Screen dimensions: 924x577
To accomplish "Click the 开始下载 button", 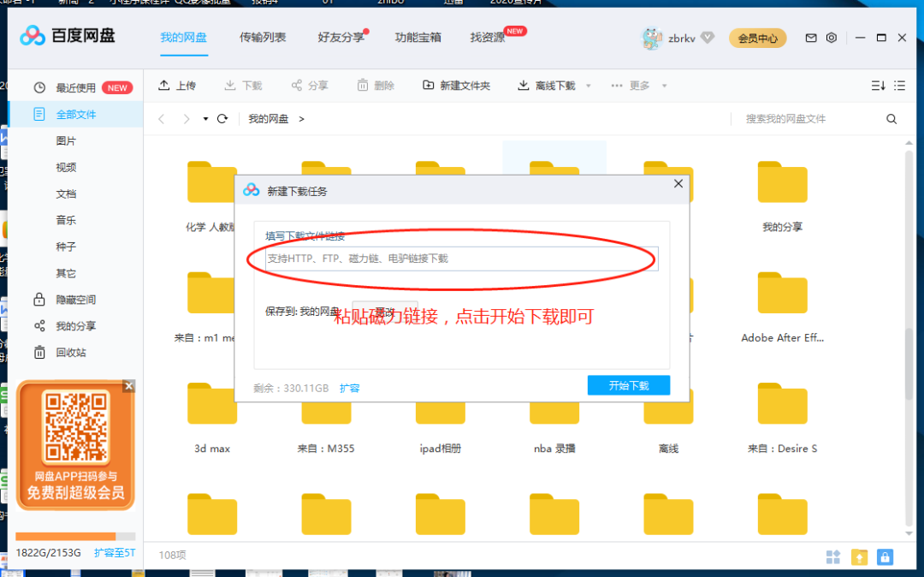I will (x=629, y=385).
